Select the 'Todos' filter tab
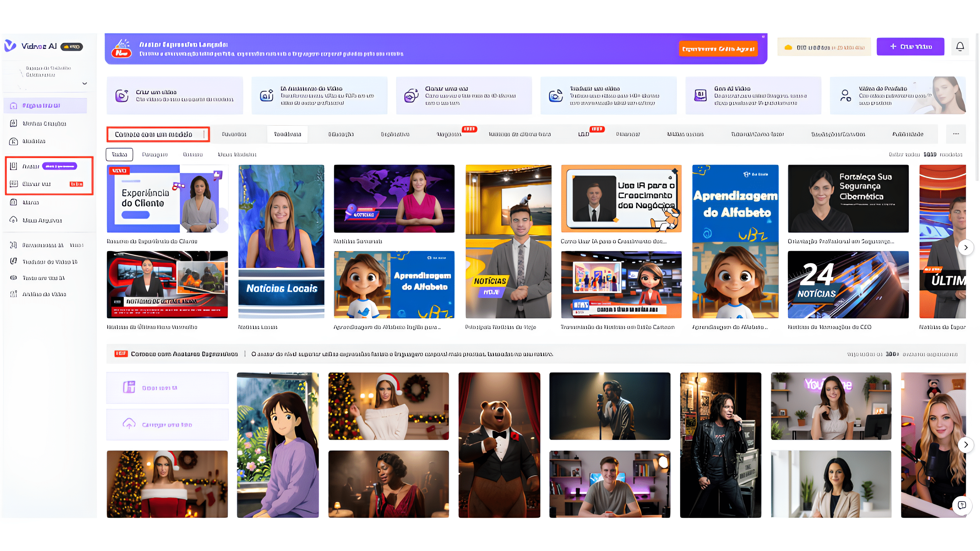Viewport: 980px width, 551px height. pyautogui.click(x=119, y=154)
